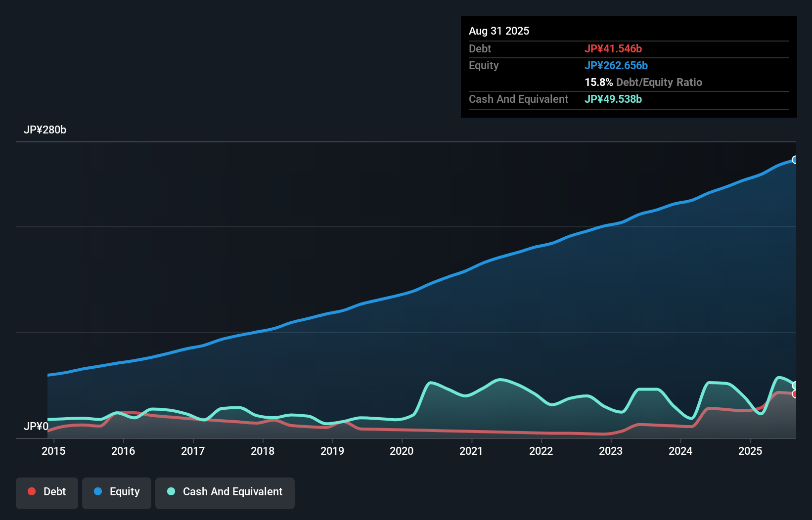Toggle the Debt series visibility
The width and height of the screenshot is (812, 520).
47,492
